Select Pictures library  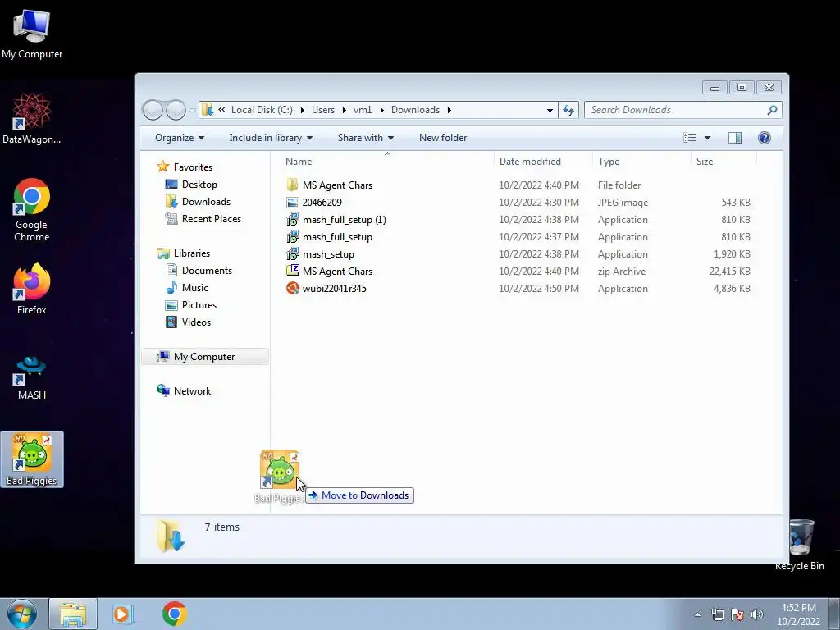point(190,305)
